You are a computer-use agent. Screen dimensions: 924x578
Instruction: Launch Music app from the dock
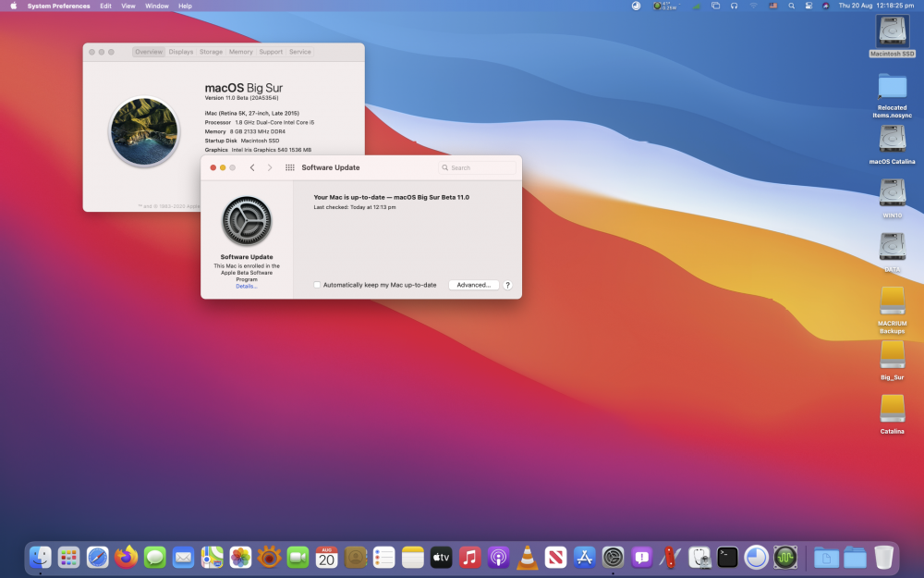tap(469, 557)
